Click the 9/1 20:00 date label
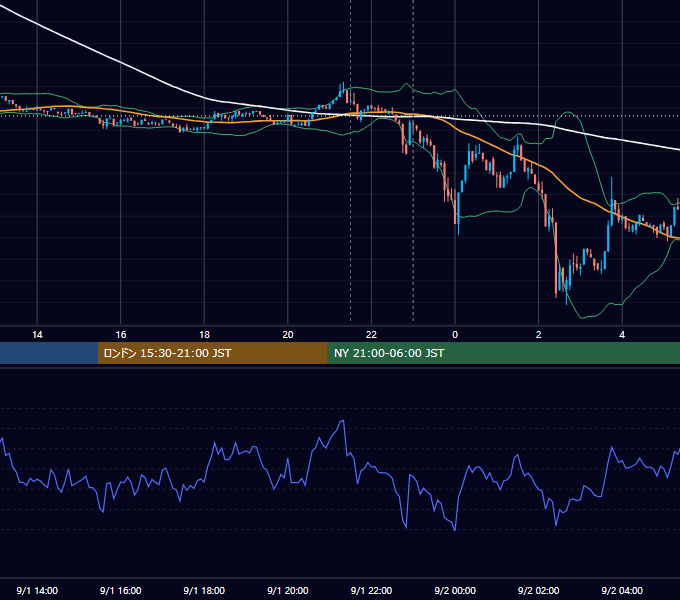The height and width of the screenshot is (600, 680). 288,590
